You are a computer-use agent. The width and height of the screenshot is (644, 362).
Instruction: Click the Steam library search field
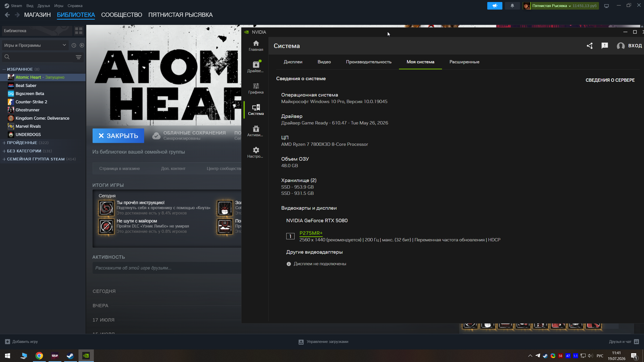click(x=38, y=57)
